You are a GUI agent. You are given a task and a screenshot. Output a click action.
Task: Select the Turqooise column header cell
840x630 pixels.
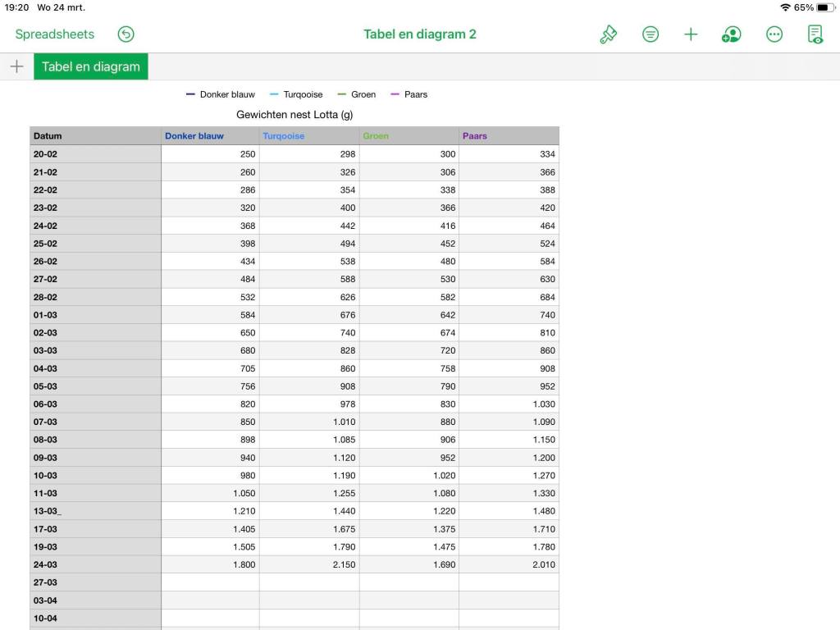click(x=308, y=136)
